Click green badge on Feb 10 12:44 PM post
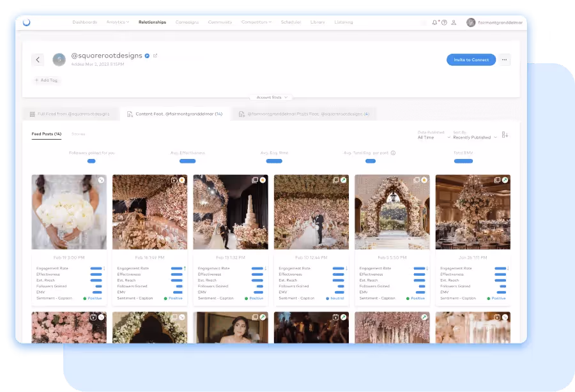The width and height of the screenshot is (575, 392). click(344, 180)
